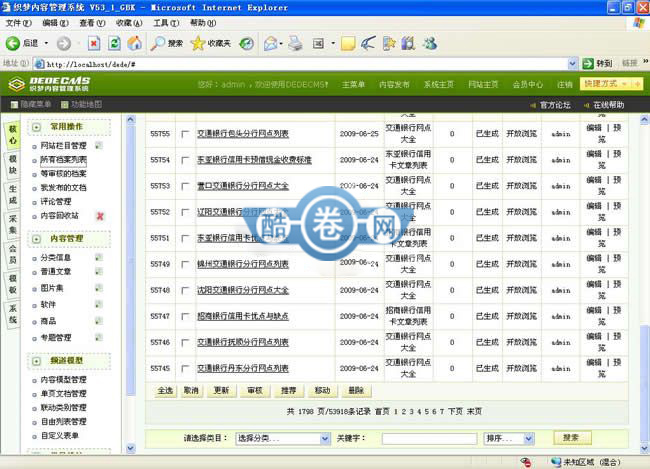Check the box for row 55753

185,186
